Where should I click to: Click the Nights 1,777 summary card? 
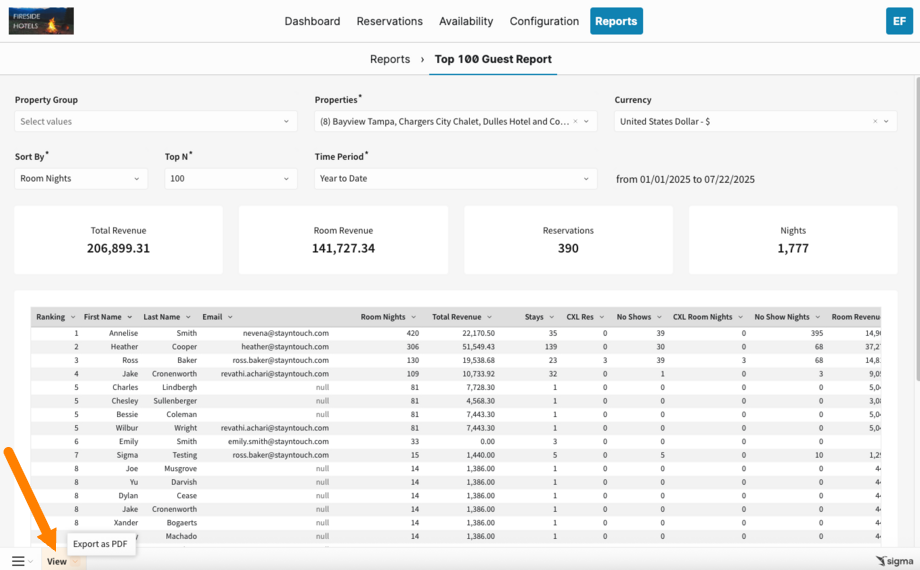click(x=793, y=240)
